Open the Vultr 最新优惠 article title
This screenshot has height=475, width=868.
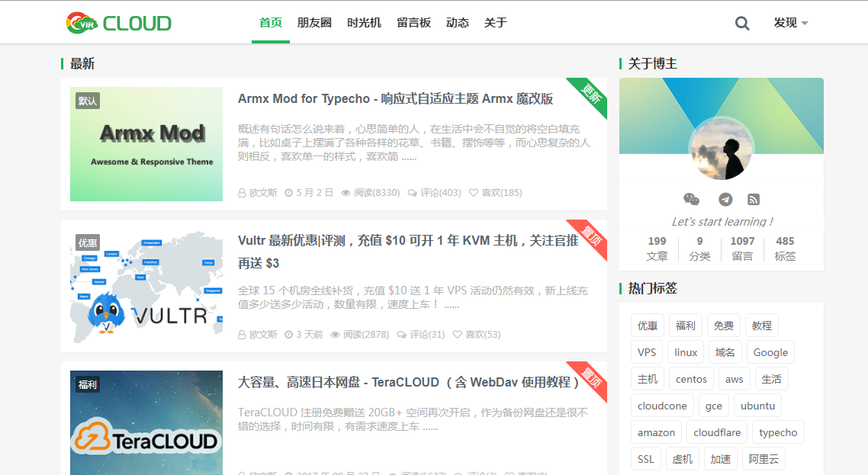pyautogui.click(x=408, y=252)
